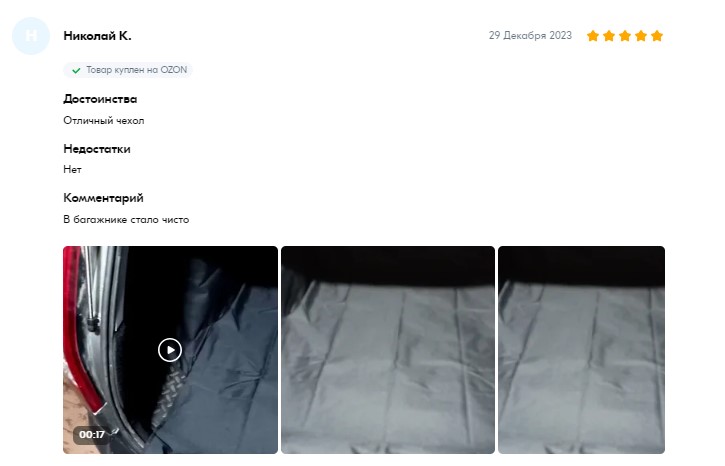Open the video thumbnail showing red taillight
The image size is (725, 466).
[x=170, y=350]
